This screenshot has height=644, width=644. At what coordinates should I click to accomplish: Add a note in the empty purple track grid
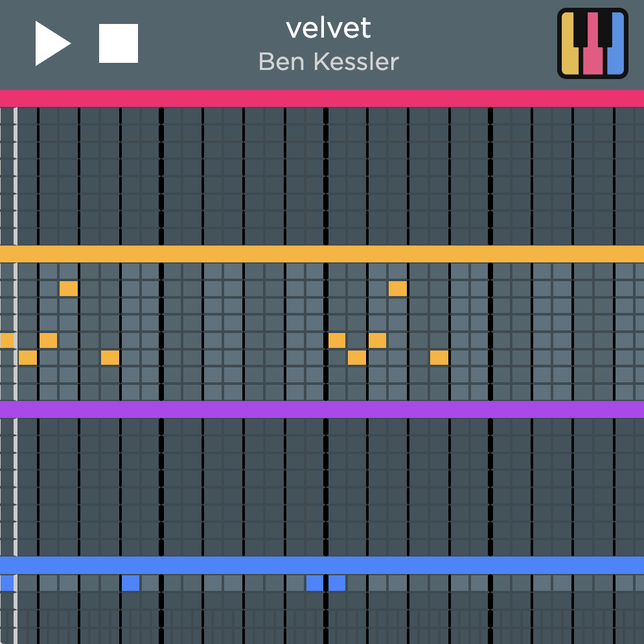pos(259,486)
